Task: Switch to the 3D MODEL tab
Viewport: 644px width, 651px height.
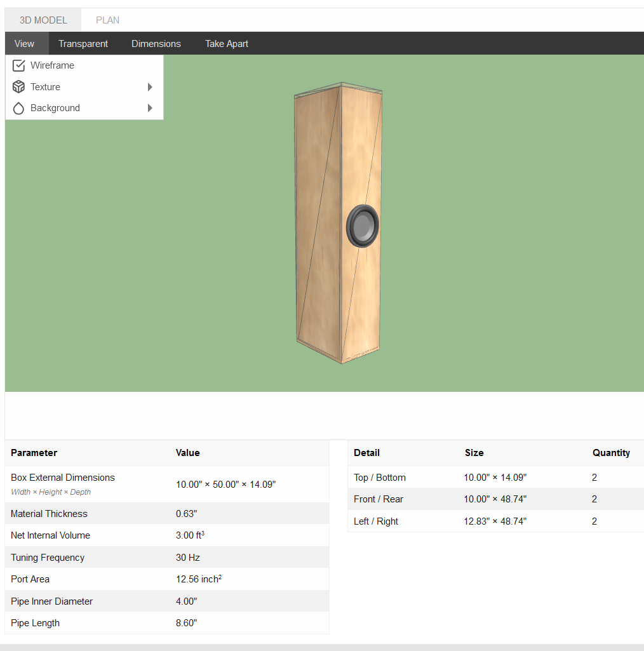Action: coord(43,20)
